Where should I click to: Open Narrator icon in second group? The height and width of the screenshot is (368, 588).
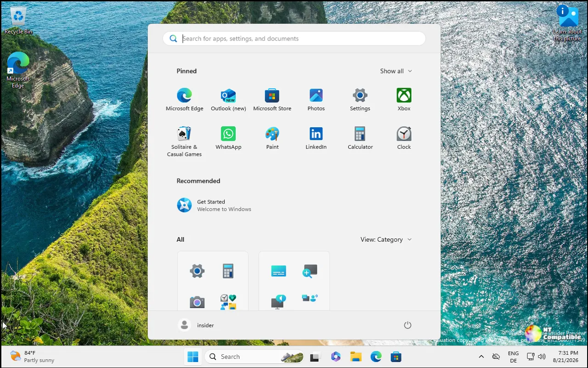coord(278,302)
